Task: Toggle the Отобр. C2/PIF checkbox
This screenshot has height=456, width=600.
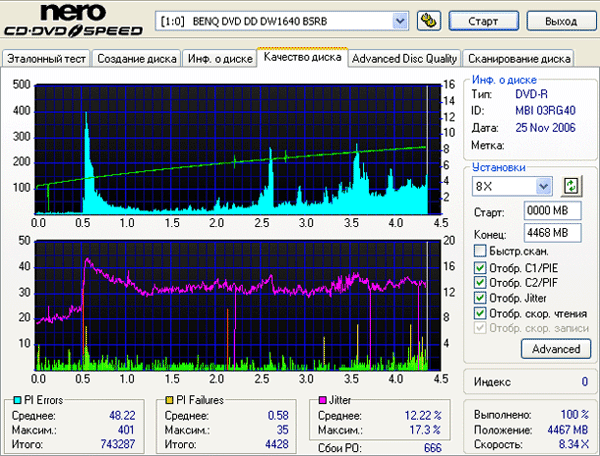Action: [479, 282]
